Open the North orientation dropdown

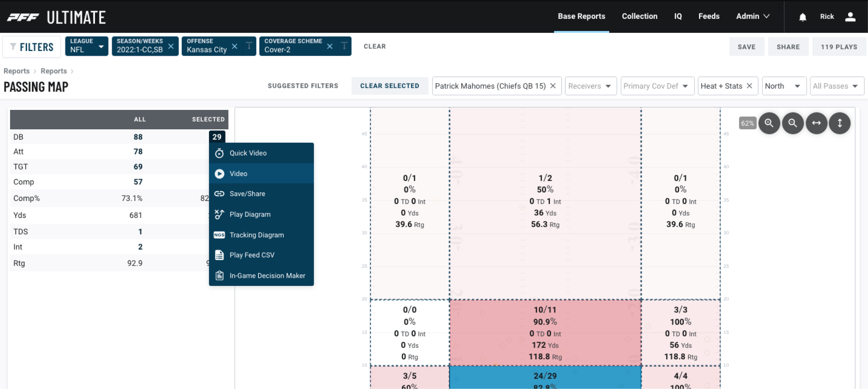(784, 86)
